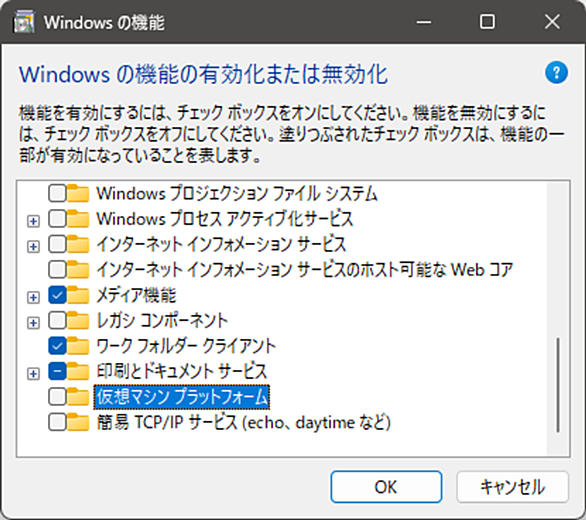Image resolution: width=586 pixels, height=520 pixels.
Task: Click the キャンセル button
Action: click(x=512, y=487)
